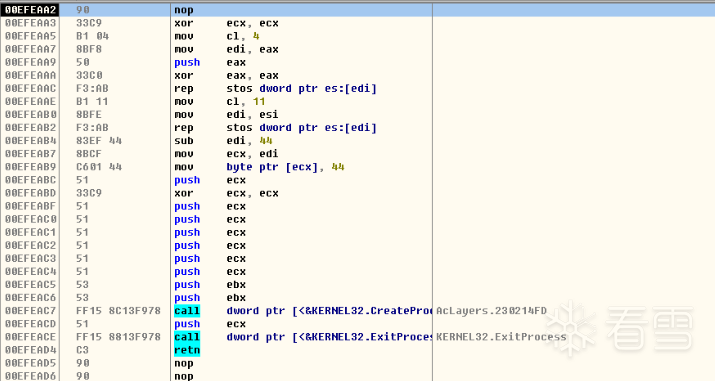Click the 'mov edi, eax' instruction line

click(x=226, y=49)
